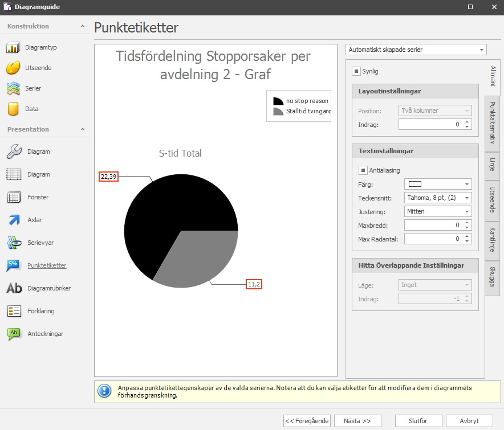Open the Teckensnitt font dropdown
The width and height of the screenshot is (504, 430).
pos(438,198)
